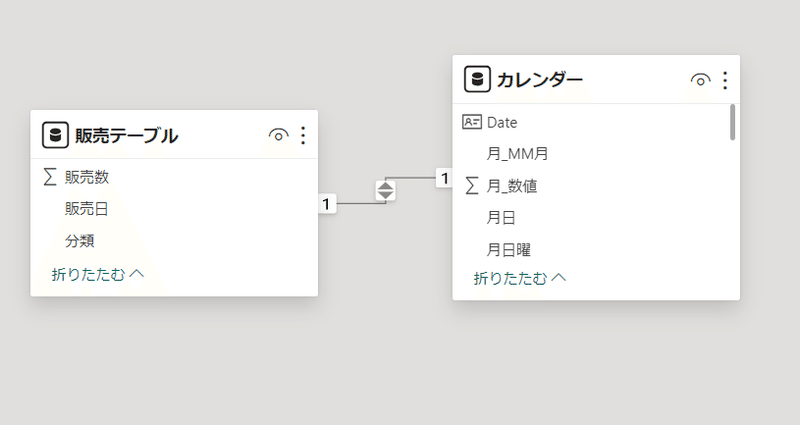Click the 販売テーブル table database icon
Screen dimensions: 800x425
point(55,135)
